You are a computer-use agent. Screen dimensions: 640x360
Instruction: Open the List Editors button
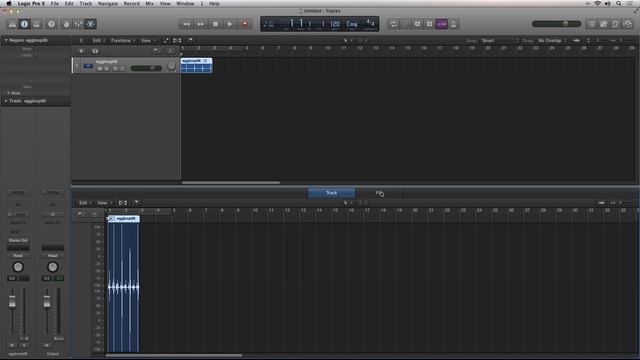pyautogui.click(x=591, y=24)
